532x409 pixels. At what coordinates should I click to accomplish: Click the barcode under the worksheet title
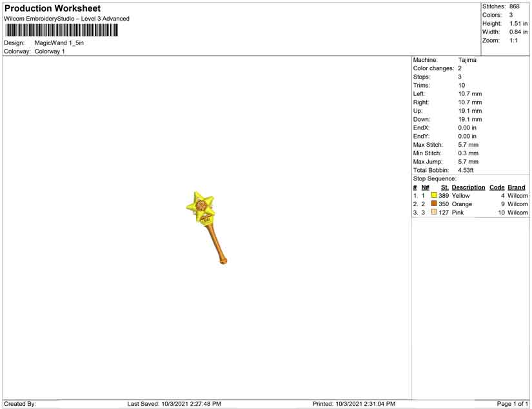point(62,30)
